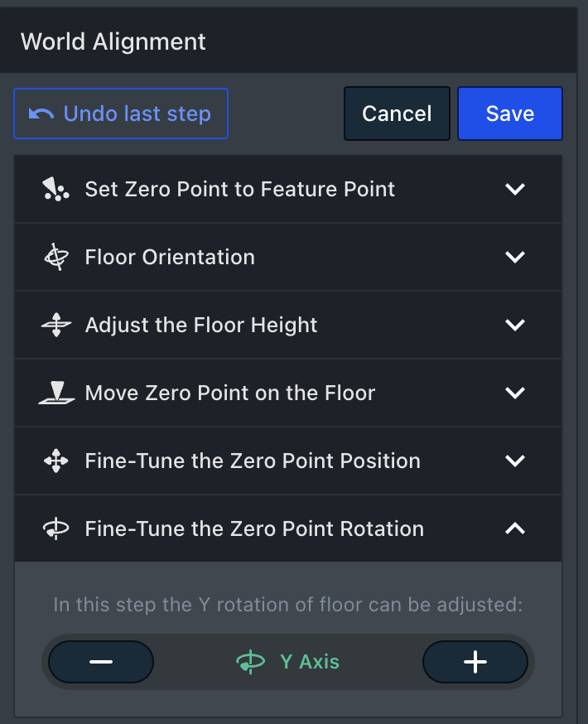588x724 pixels.
Task: Collapse Fine-Tune the Zero Point Rotation section
Action: click(x=515, y=529)
